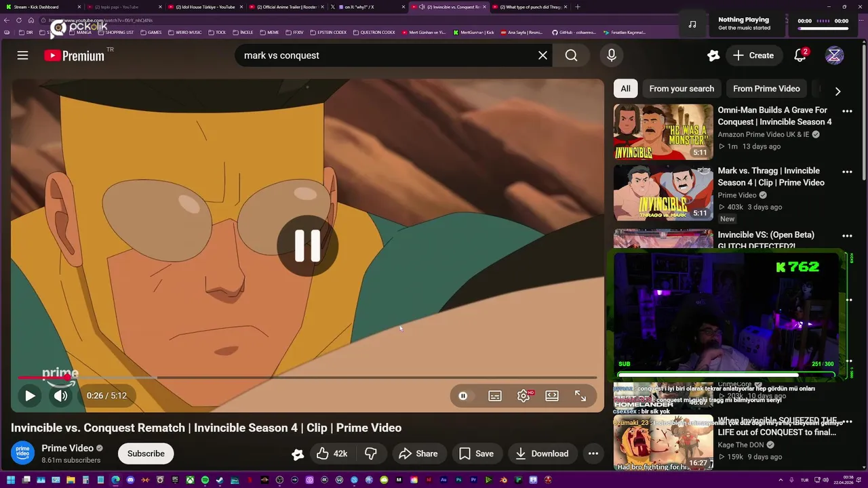Open the Omni-Man Builds A Grave thumbnail
This screenshot has height=488, width=868.
pos(663,131)
